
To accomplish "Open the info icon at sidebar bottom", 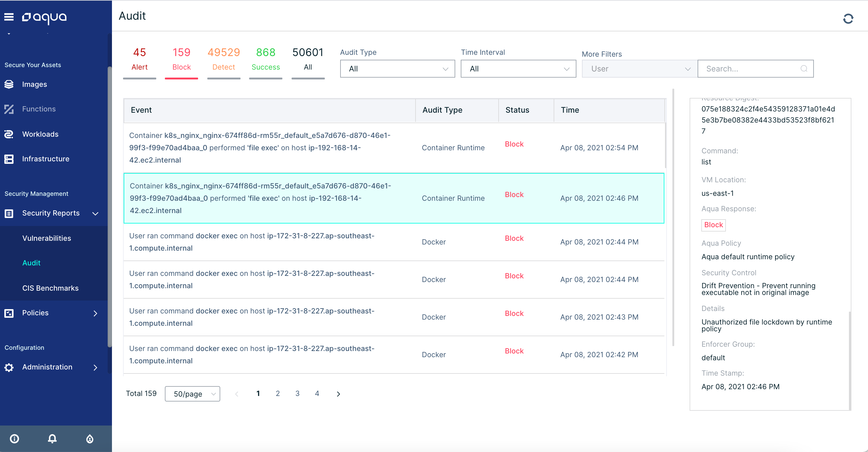I will [x=14, y=438].
